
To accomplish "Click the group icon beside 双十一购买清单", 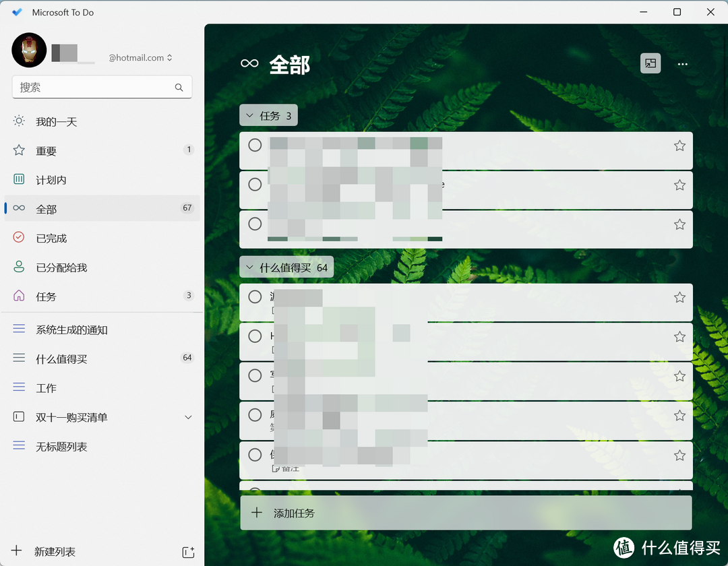I will pos(19,416).
